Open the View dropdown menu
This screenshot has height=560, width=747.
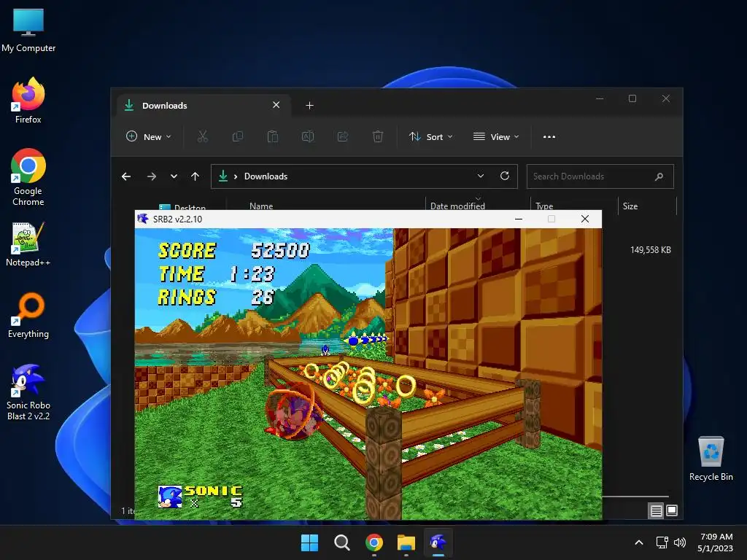495,136
